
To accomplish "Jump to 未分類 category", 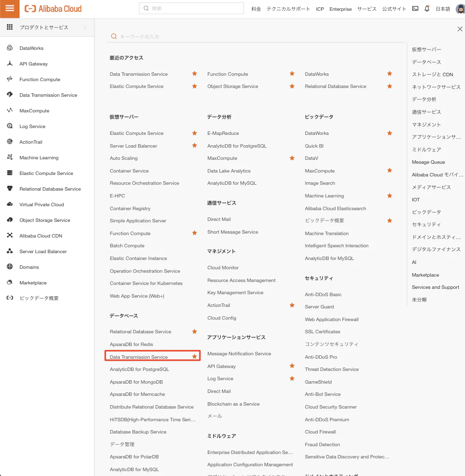I will tap(419, 300).
